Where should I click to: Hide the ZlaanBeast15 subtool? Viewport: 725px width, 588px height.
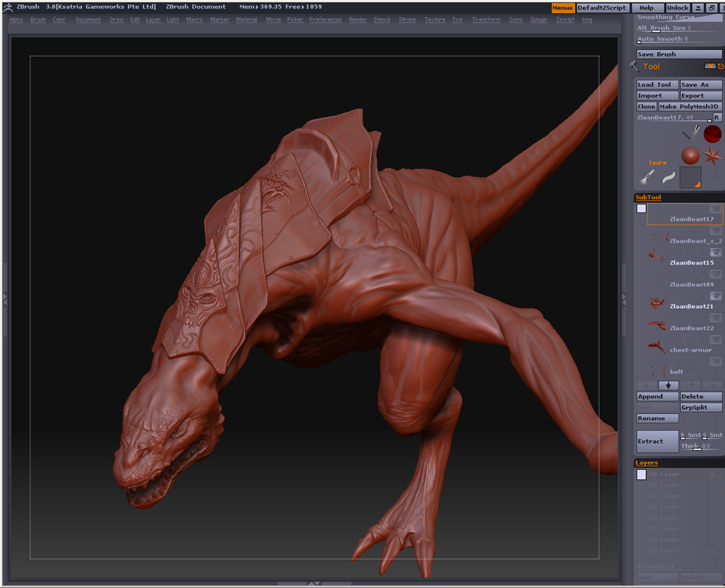point(716,252)
